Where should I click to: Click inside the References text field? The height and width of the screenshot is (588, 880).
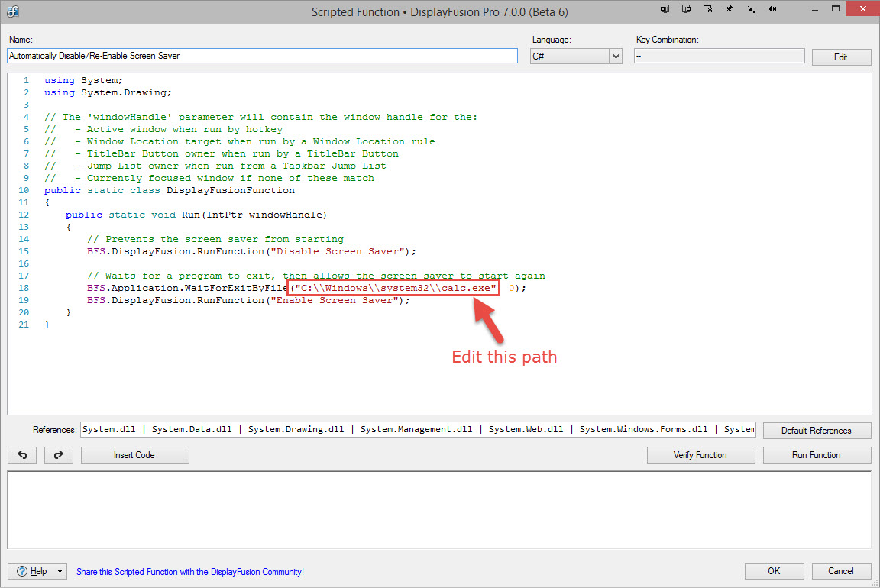418,430
